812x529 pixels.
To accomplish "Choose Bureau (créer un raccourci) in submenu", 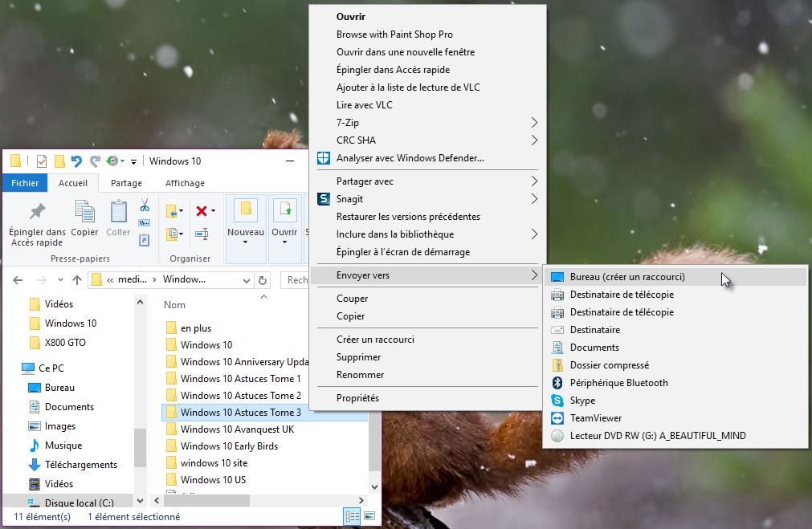I will pos(627,277).
